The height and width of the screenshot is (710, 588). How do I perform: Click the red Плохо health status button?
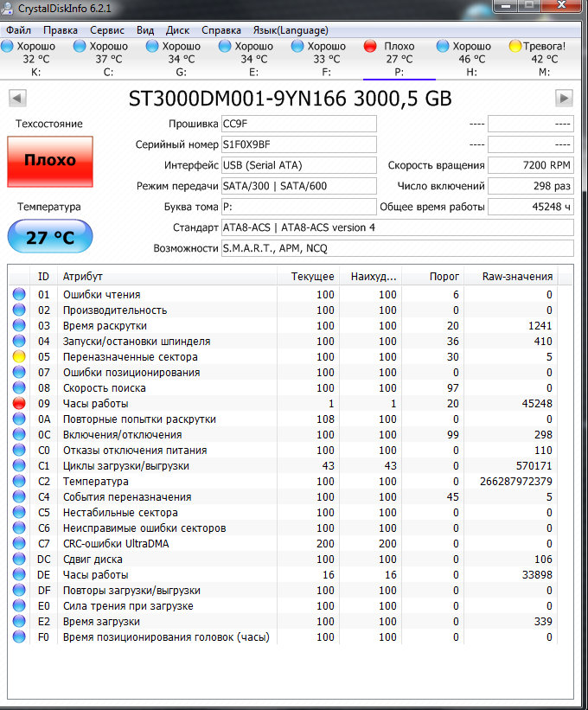point(50,161)
